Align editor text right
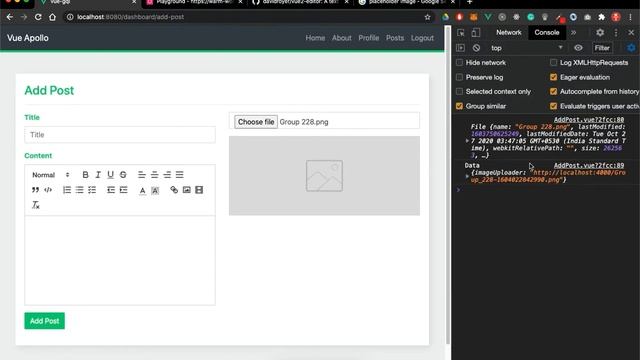 (x=167, y=175)
